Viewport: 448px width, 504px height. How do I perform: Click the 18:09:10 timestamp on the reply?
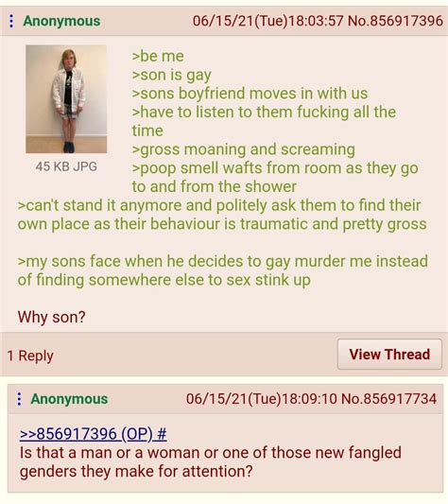(309, 399)
